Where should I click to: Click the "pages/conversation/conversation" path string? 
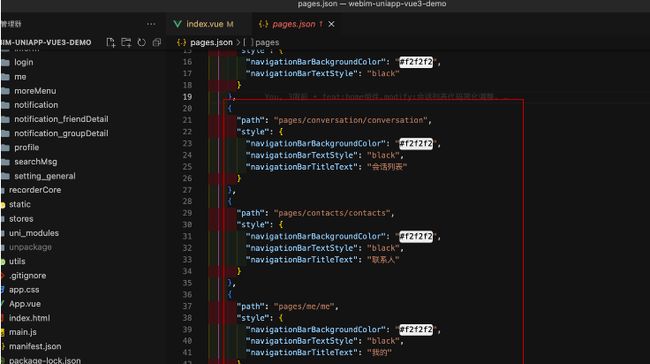(x=351, y=120)
